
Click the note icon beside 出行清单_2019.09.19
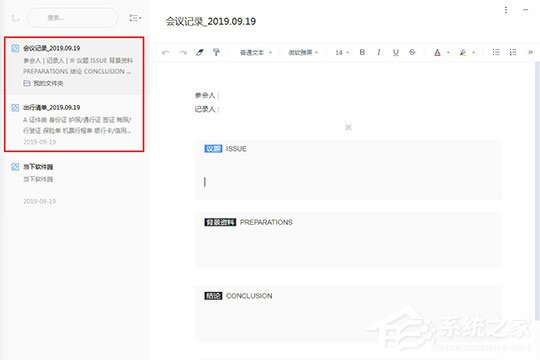pos(15,107)
